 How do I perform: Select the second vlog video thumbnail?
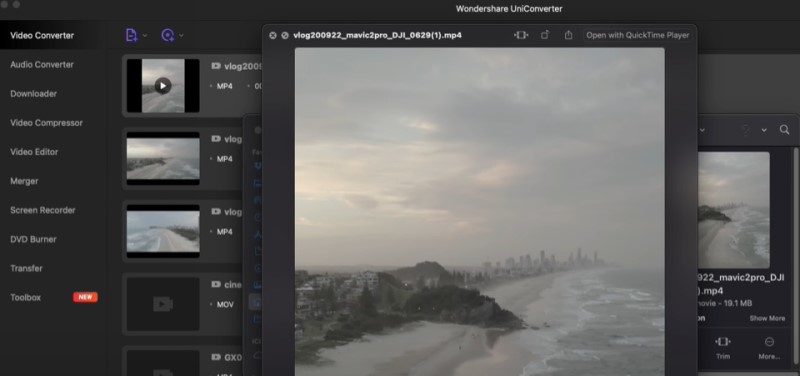pyautogui.click(x=163, y=159)
